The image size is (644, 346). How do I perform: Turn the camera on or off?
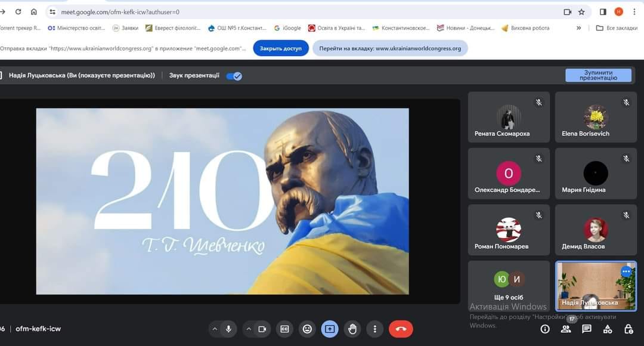pyautogui.click(x=262, y=329)
